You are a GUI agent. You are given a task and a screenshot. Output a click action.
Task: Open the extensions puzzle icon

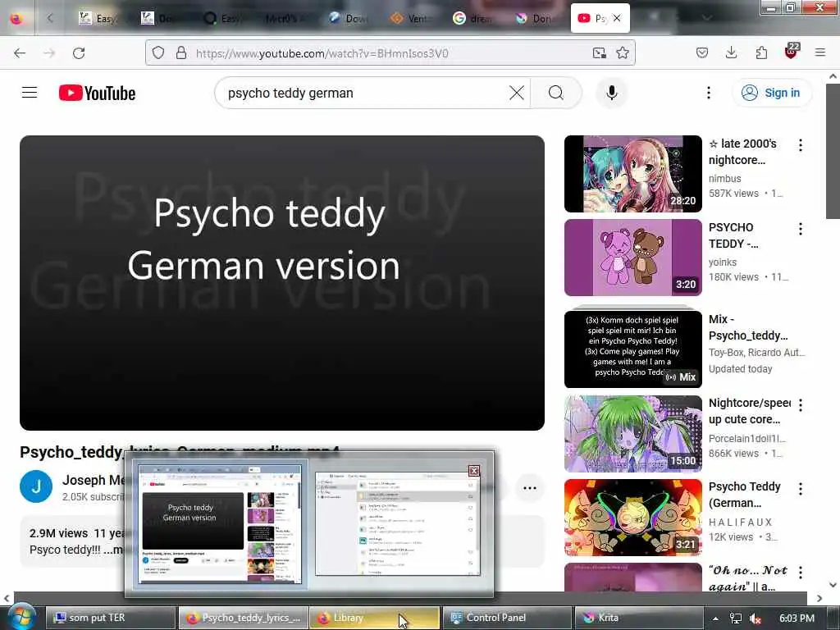761,52
